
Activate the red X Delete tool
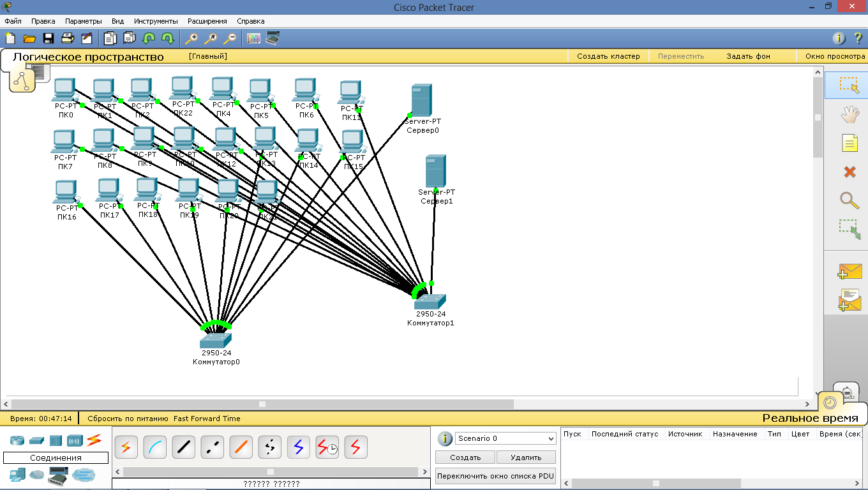(x=849, y=172)
